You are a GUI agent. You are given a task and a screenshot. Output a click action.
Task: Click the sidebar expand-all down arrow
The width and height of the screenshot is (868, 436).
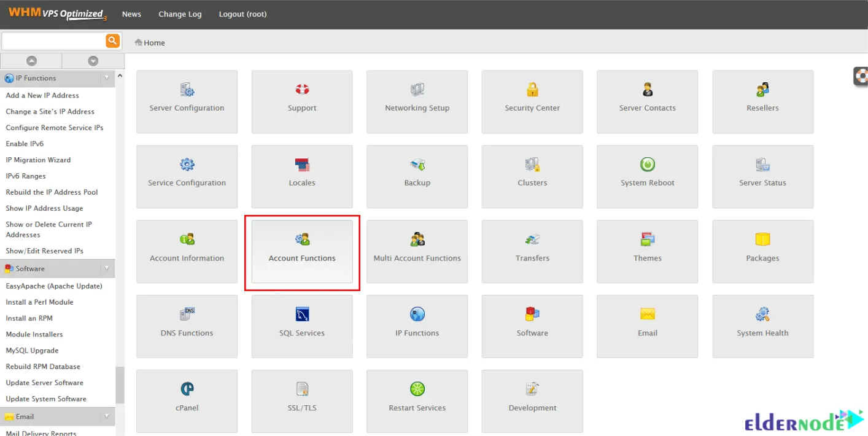[x=93, y=61]
